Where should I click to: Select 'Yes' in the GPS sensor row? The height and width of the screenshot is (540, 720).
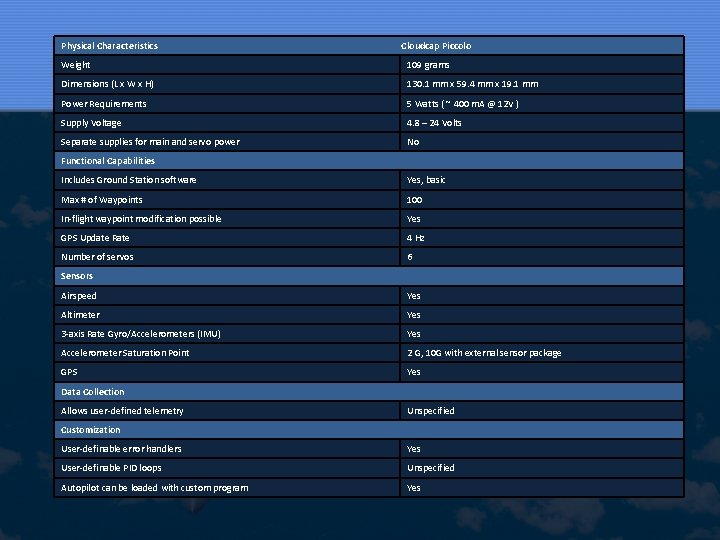click(413, 372)
